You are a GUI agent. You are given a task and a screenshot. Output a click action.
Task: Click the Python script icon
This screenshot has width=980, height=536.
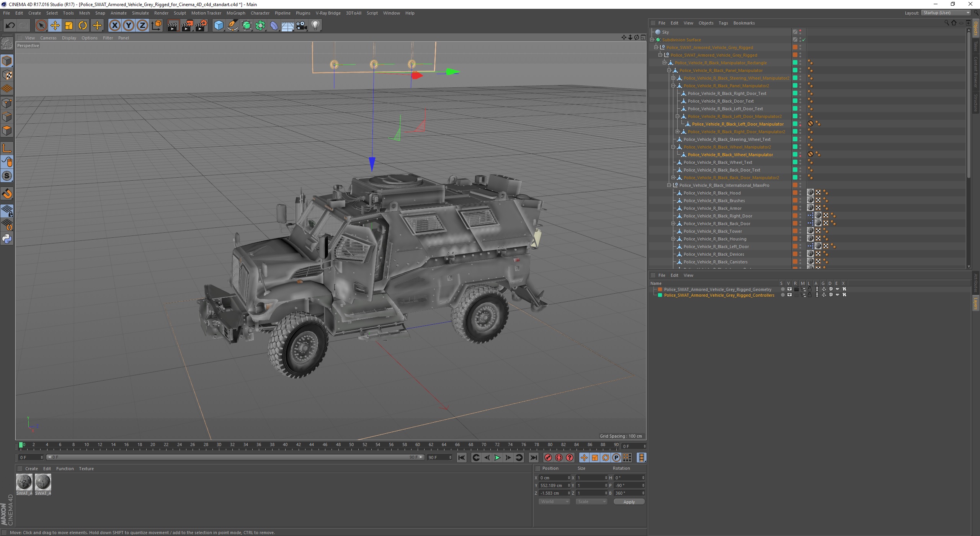[x=7, y=239]
